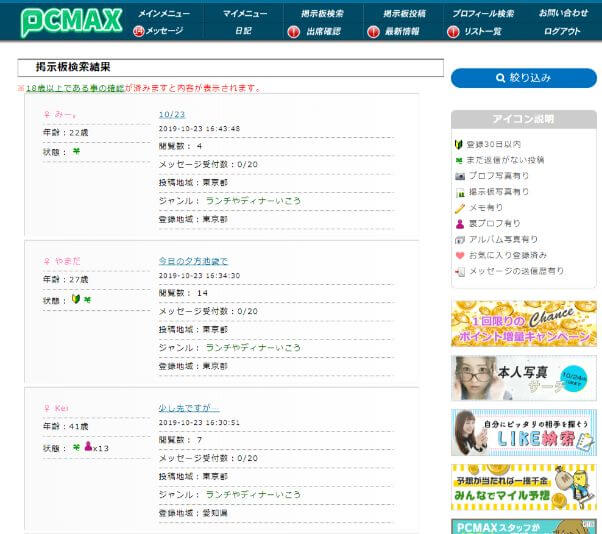The width and height of the screenshot is (602, 534).
Task: Open プロフィール検索 navigation item
Action: coord(483,13)
